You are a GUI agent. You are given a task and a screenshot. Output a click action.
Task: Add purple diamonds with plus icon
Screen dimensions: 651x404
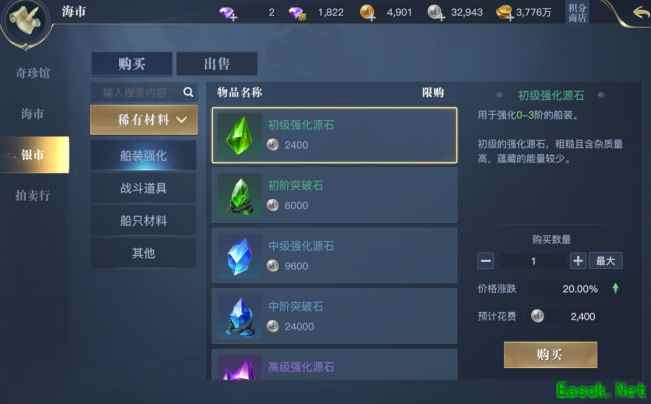coord(228,13)
